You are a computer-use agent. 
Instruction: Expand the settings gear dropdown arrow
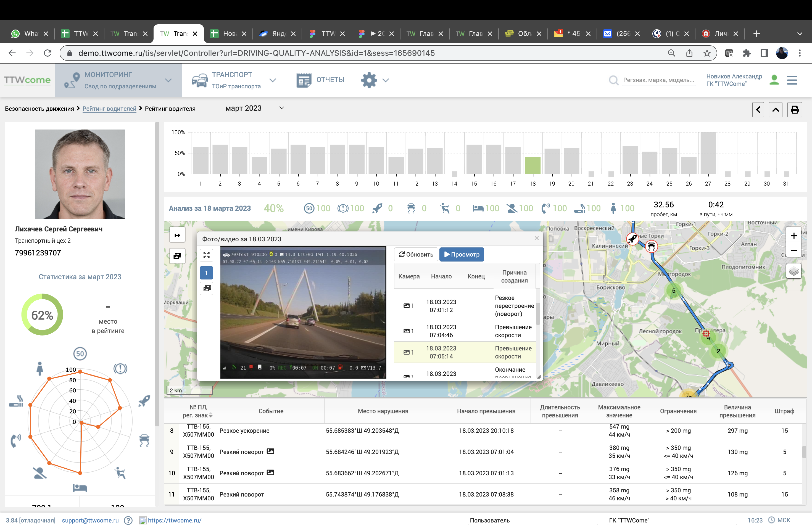click(x=386, y=80)
